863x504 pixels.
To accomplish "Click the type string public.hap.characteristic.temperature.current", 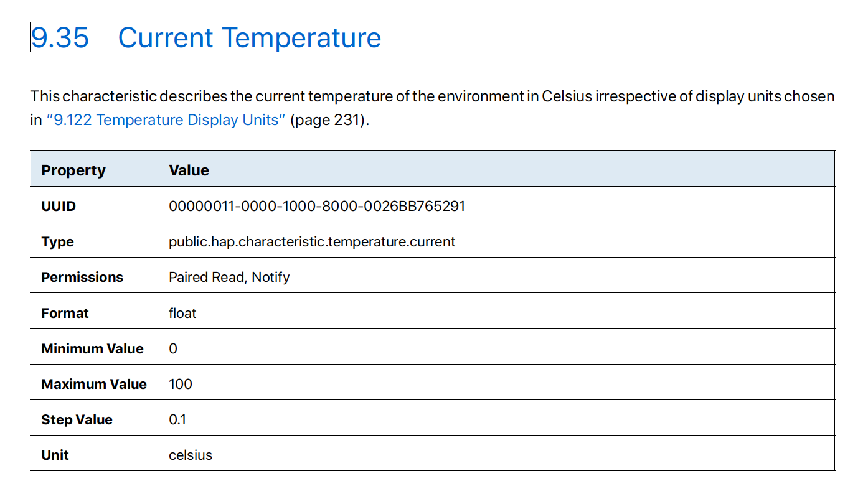I will pyautogui.click(x=312, y=241).
